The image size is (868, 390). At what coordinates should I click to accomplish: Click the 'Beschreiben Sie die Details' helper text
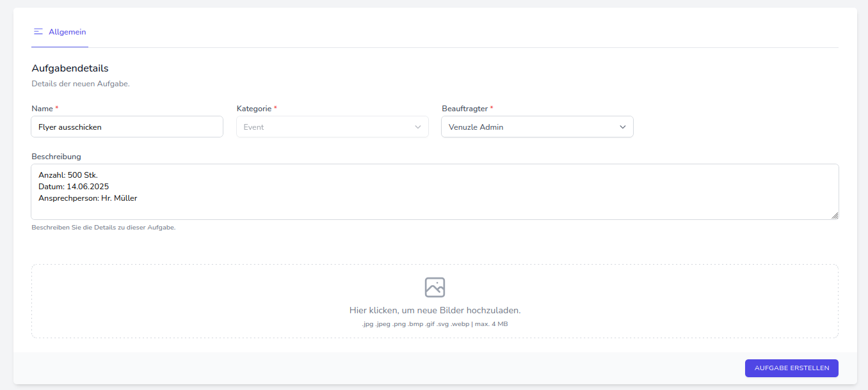pos(103,227)
